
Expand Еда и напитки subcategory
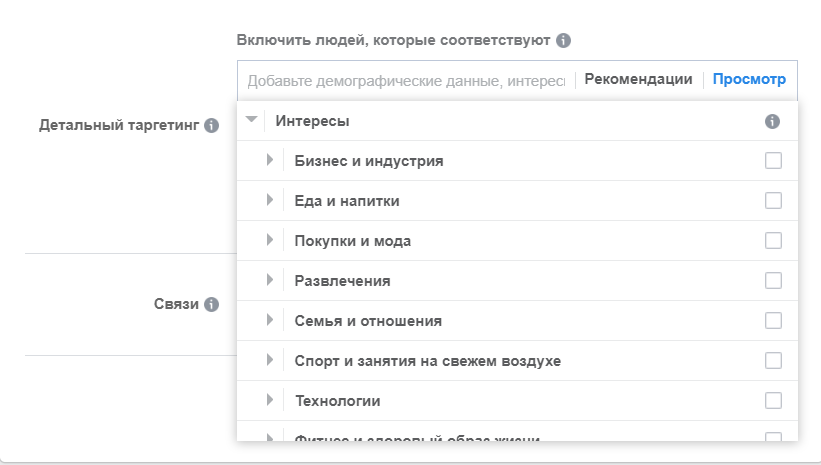(270, 200)
